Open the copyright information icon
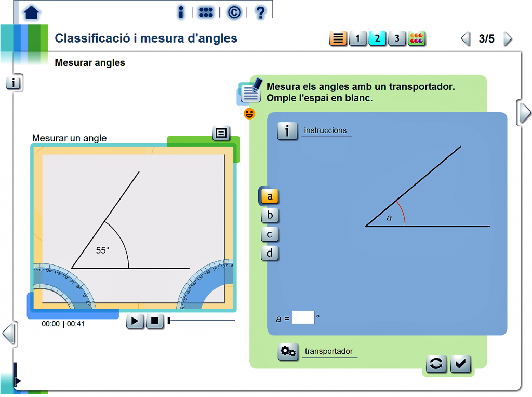 click(234, 12)
